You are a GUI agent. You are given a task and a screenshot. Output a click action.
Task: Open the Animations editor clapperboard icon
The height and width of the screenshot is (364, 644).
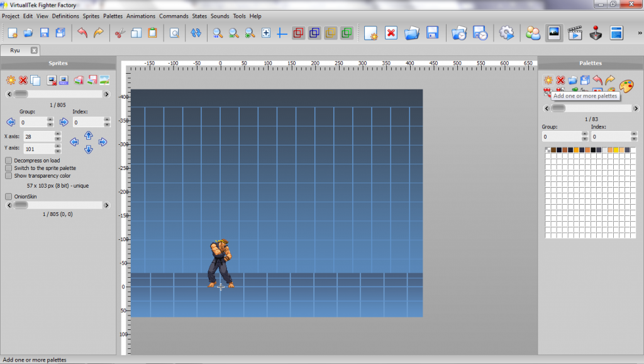pyautogui.click(x=575, y=33)
